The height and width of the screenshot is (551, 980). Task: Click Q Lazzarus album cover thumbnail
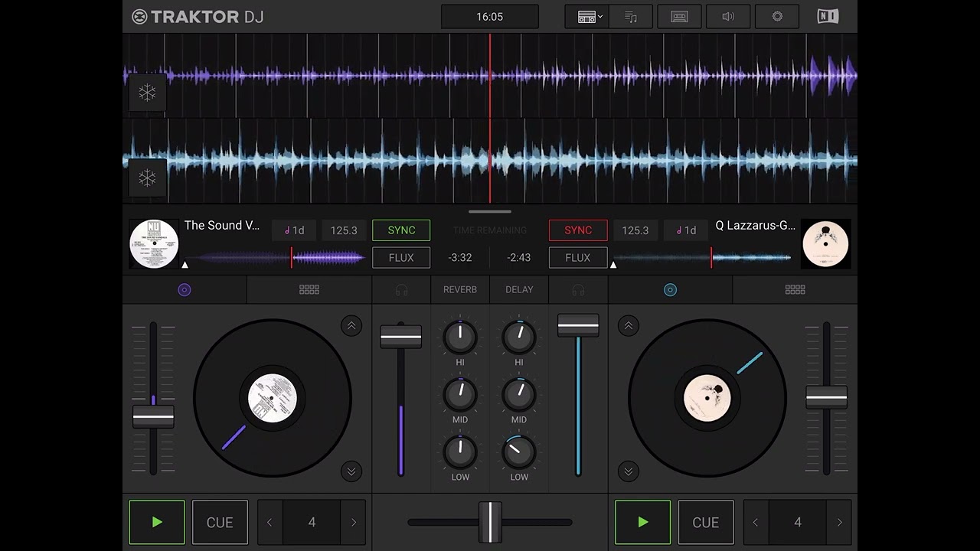point(826,244)
